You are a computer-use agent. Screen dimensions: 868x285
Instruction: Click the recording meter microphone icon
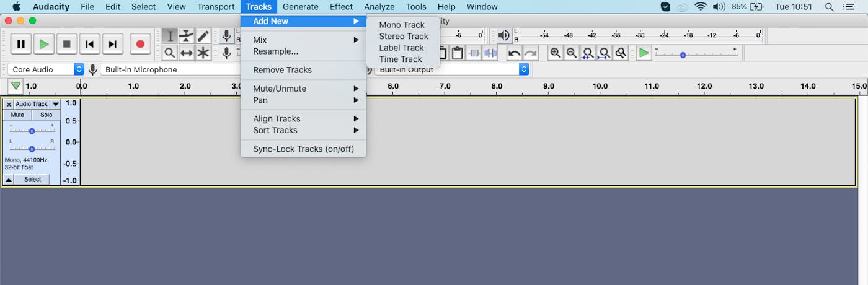point(227,36)
